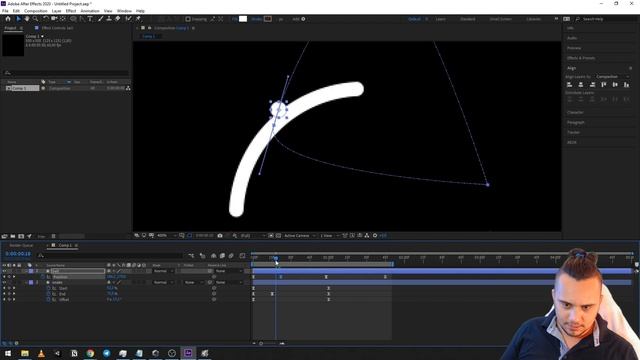The image size is (640, 360).
Task: Select the Type text tool
Action: pyautogui.click(x=90, y=19)
